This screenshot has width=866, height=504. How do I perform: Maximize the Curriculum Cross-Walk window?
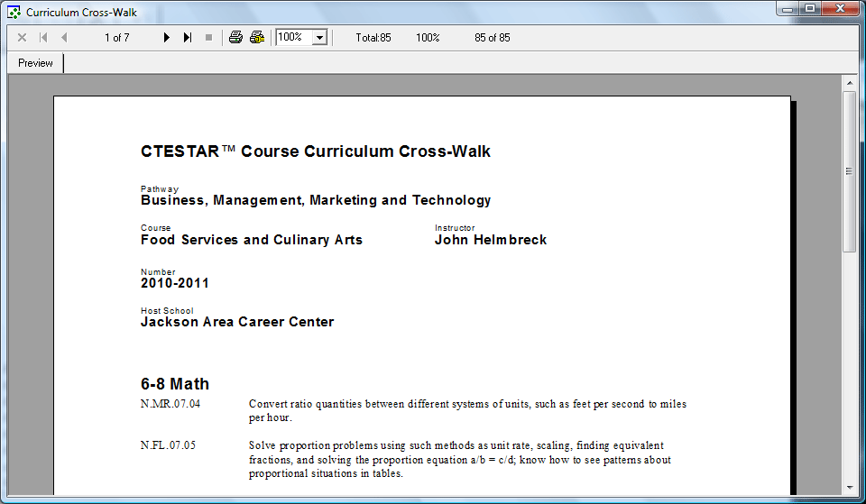click(x=810, y=9)
